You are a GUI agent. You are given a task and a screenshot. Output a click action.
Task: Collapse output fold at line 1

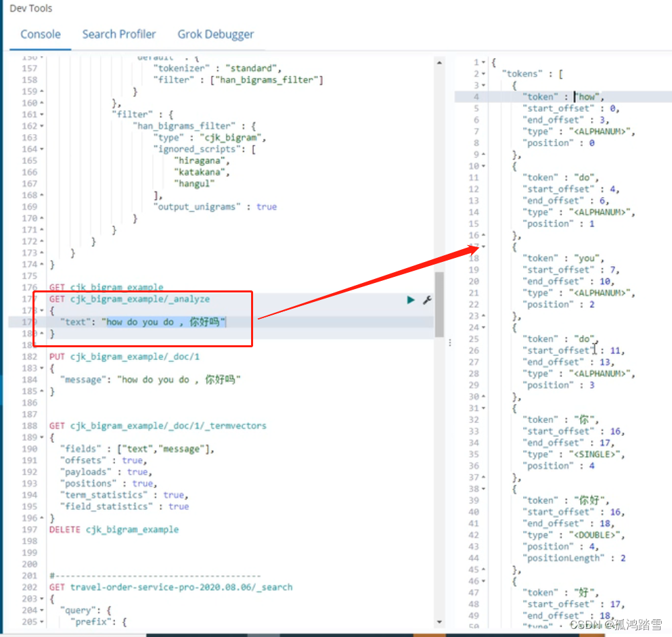coord(483,62)
